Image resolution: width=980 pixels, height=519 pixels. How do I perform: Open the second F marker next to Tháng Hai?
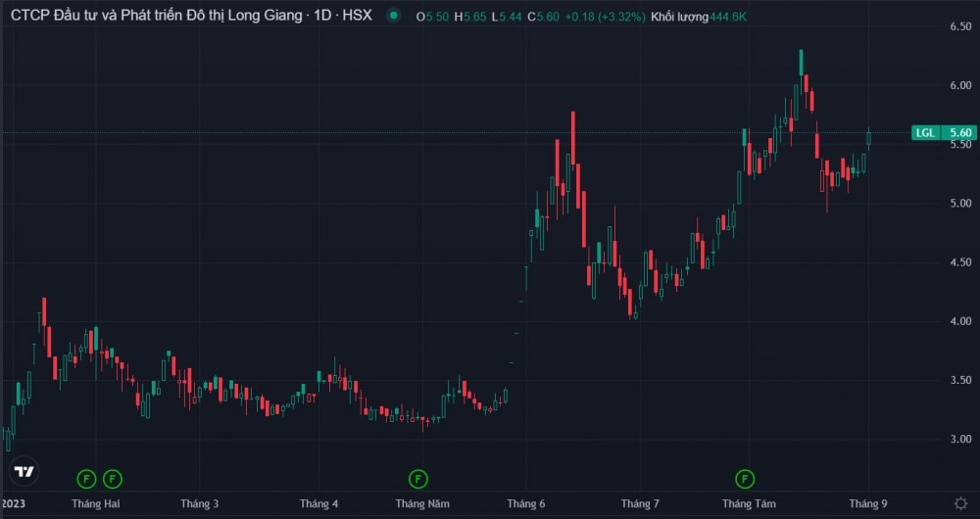(x=113, y=479)
